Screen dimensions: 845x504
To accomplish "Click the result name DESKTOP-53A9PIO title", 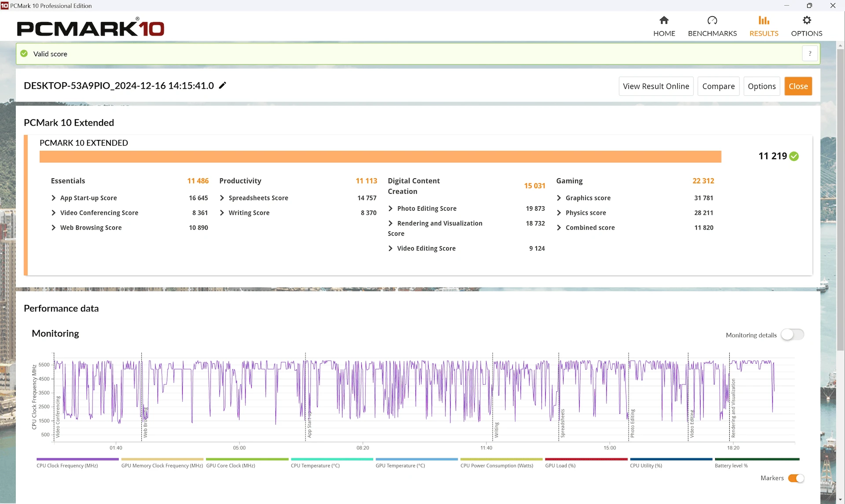I will 119,86.
